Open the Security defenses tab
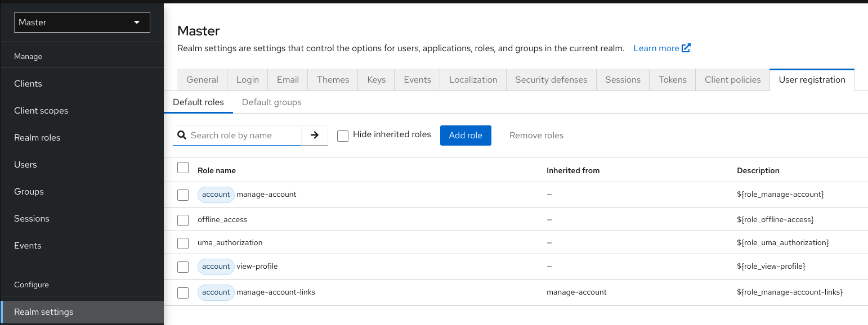 (551, 80)
